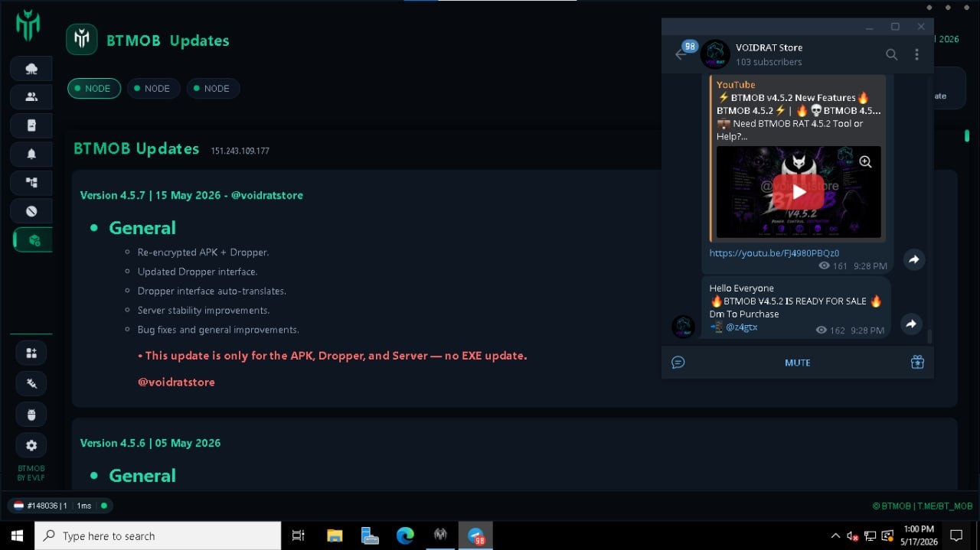The image size is (980, 550).
Task: Click the BTMOB logo at sidebar top
Action: click(x=28, y=25)
